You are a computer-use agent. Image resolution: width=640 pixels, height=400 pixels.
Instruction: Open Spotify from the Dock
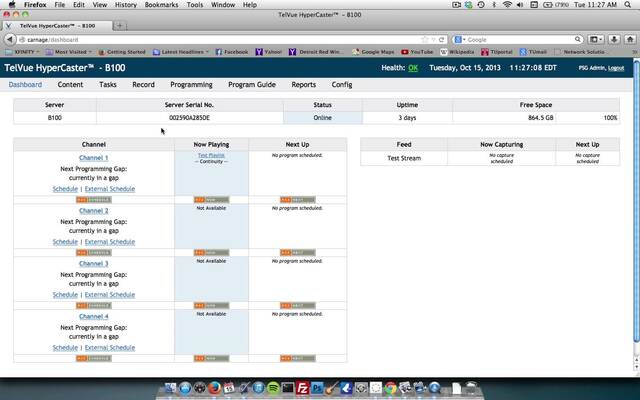coord(273,387)
